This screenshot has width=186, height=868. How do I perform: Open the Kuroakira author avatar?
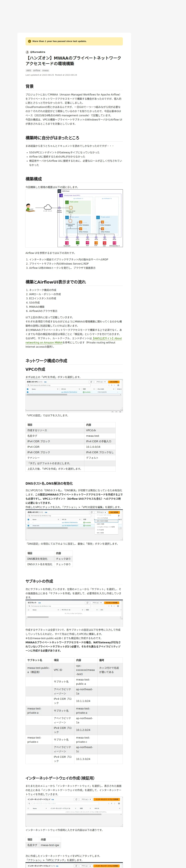[x=27, y=52]
